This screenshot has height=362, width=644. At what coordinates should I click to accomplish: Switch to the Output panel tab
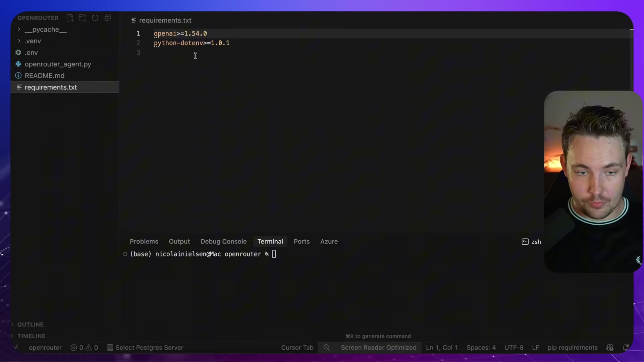[x=179, y=242]
